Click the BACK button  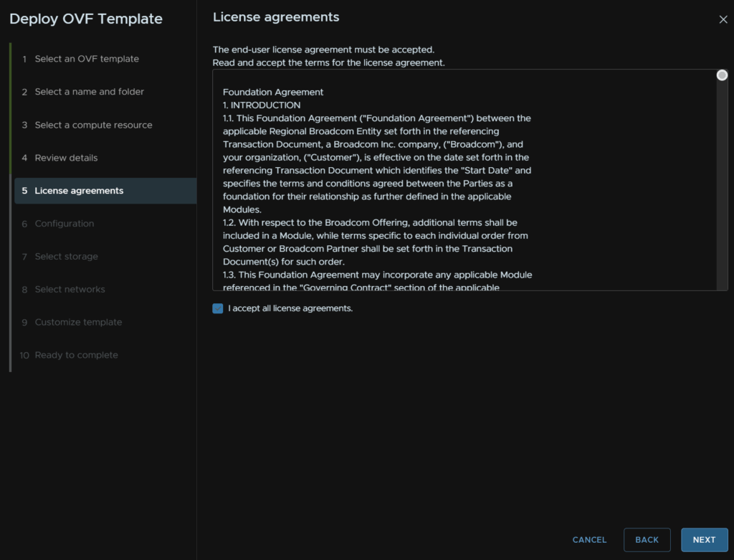coord(647,540)
